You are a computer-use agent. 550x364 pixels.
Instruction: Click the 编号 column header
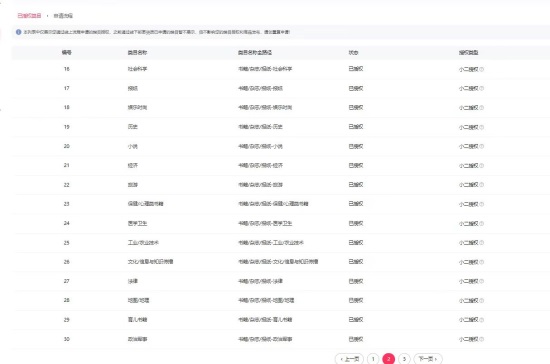[x=67, y=53]
